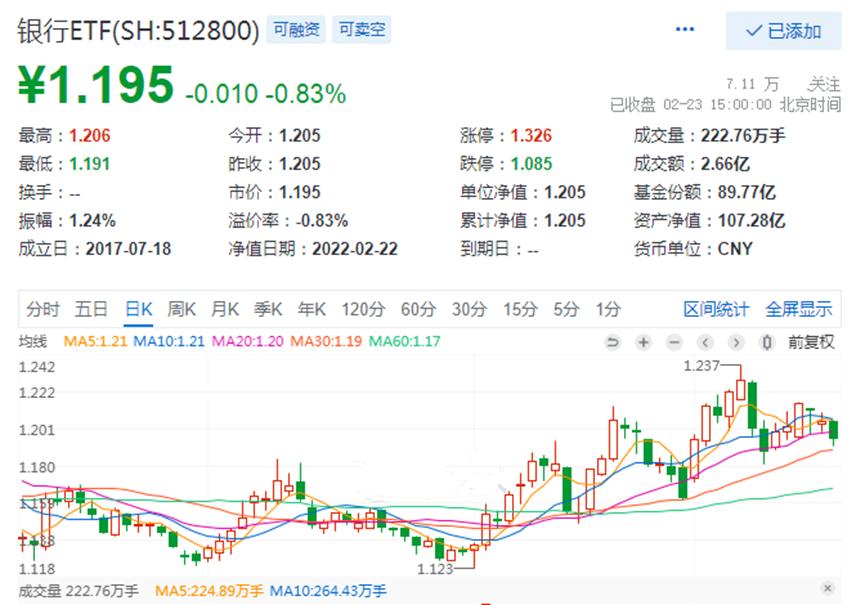Viewport: 865px width, 605px height.
Task: Click the candlestick style icon
Action: click(767, 342)
